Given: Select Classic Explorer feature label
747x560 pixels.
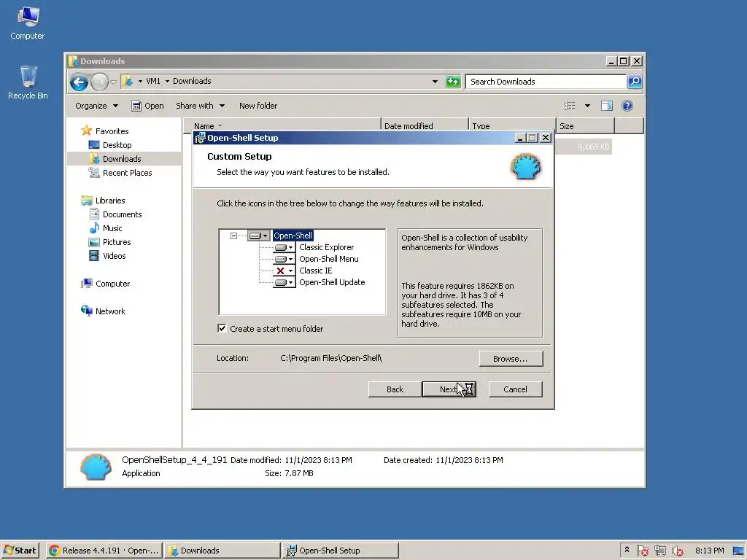Looking at the screenshot, I should coord(326,248).
